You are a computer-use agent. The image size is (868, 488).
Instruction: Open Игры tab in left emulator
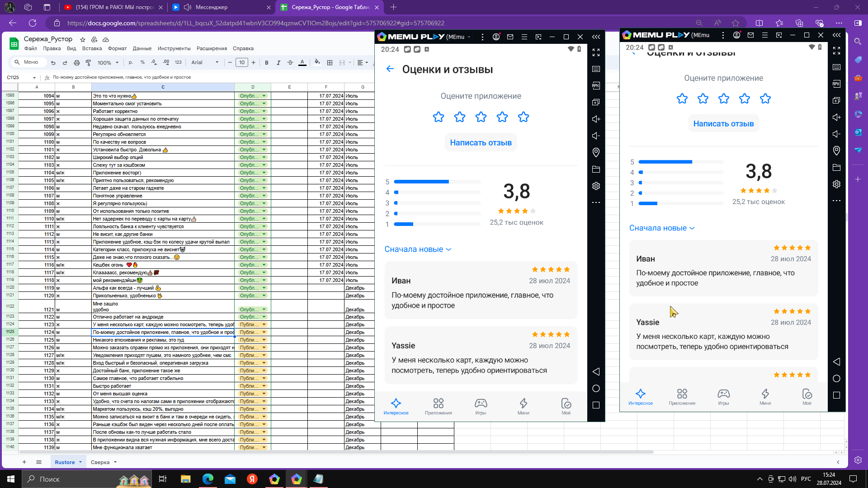click(x=481, y=406)
